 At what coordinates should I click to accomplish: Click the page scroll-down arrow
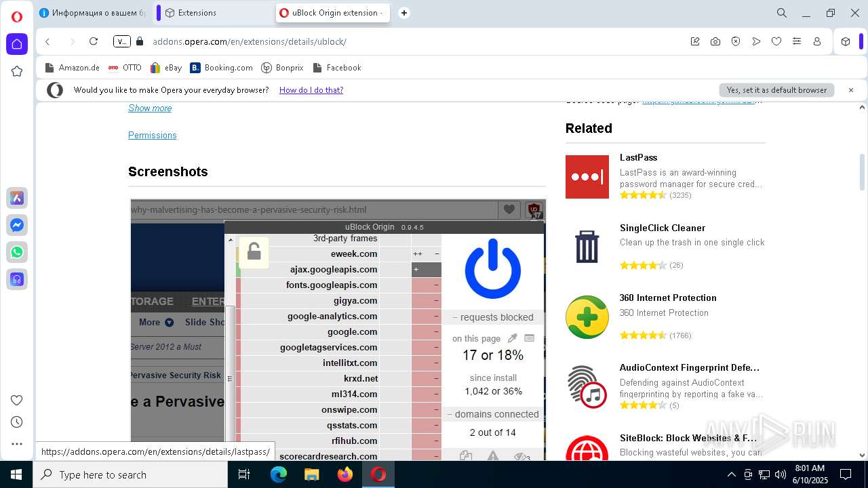pyautogui.click(x=863, y=455)
